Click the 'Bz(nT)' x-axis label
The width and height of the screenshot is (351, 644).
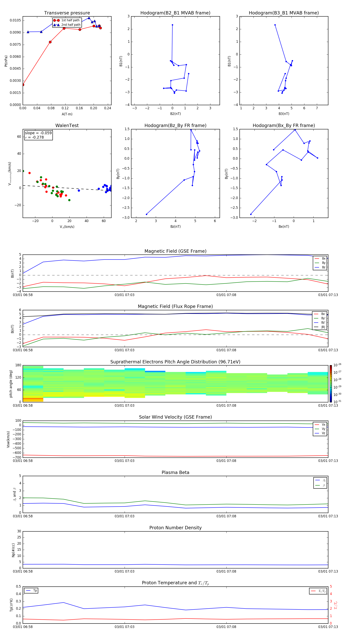point(175,227)
